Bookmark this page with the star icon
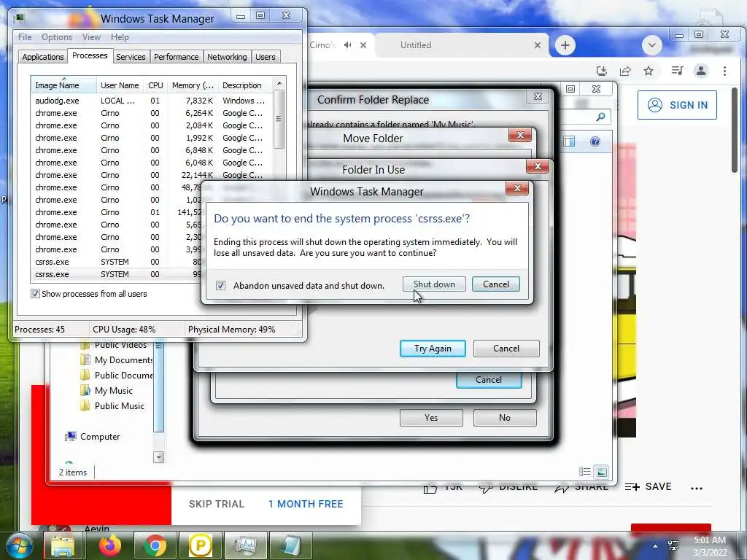 coord(649,71)
